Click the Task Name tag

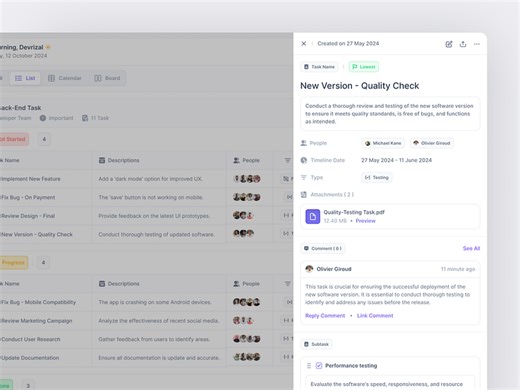(319, 67)
